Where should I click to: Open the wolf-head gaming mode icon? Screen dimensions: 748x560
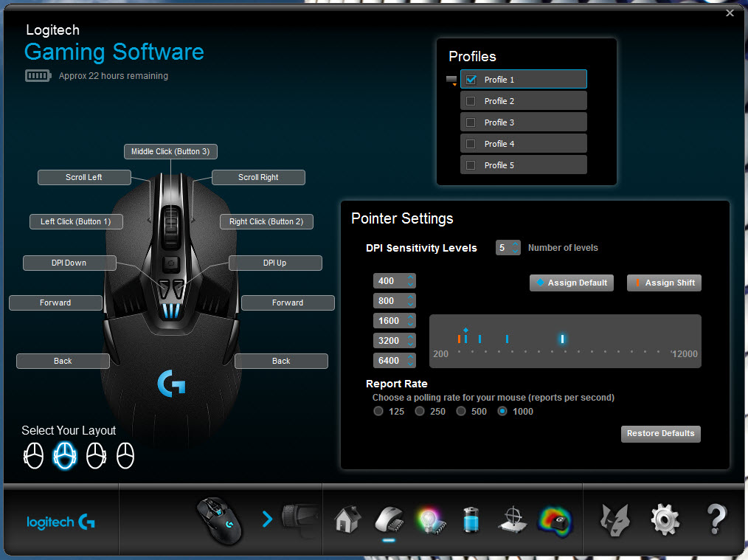[x=615, y=520]
